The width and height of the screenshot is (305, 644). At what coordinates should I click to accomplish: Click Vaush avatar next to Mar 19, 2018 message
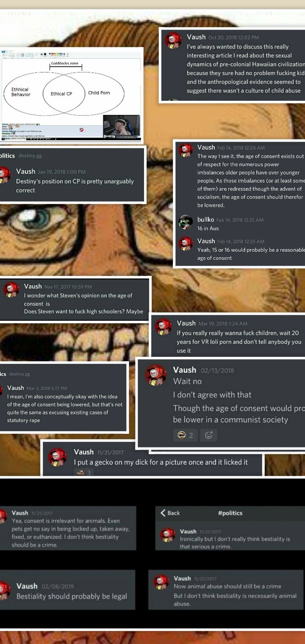(x=163, y=327)
